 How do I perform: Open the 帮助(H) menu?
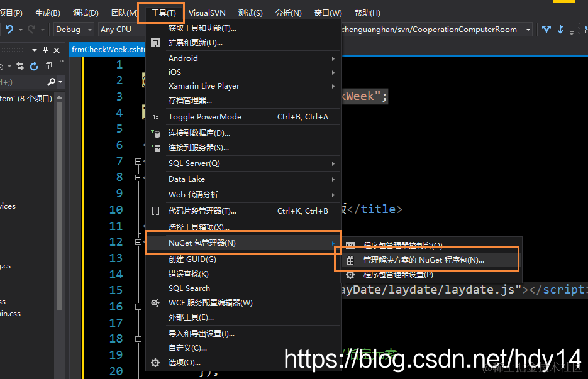367,13
